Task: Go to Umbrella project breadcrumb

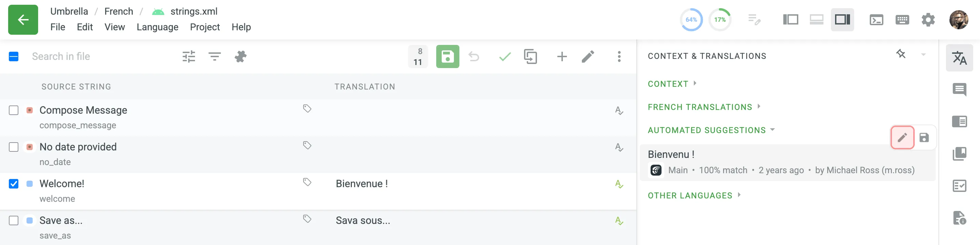Action: tap(69, 12)
